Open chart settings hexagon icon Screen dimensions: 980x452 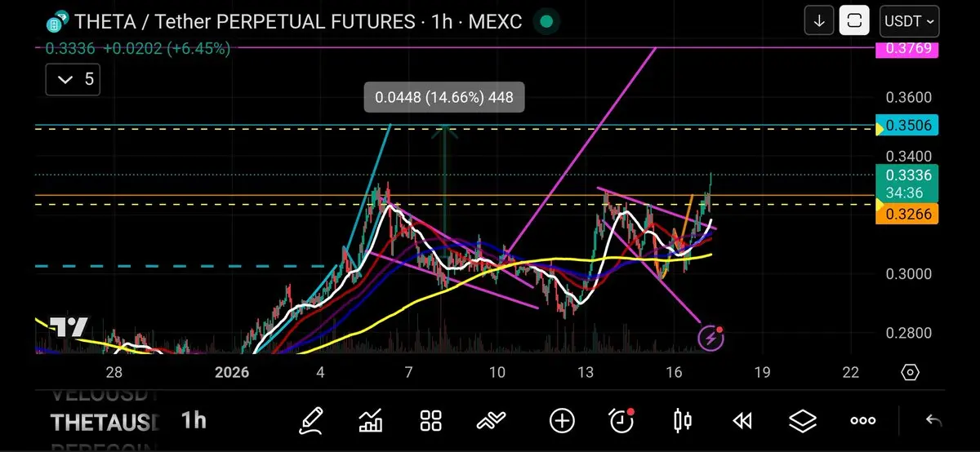tap(911, 373)
